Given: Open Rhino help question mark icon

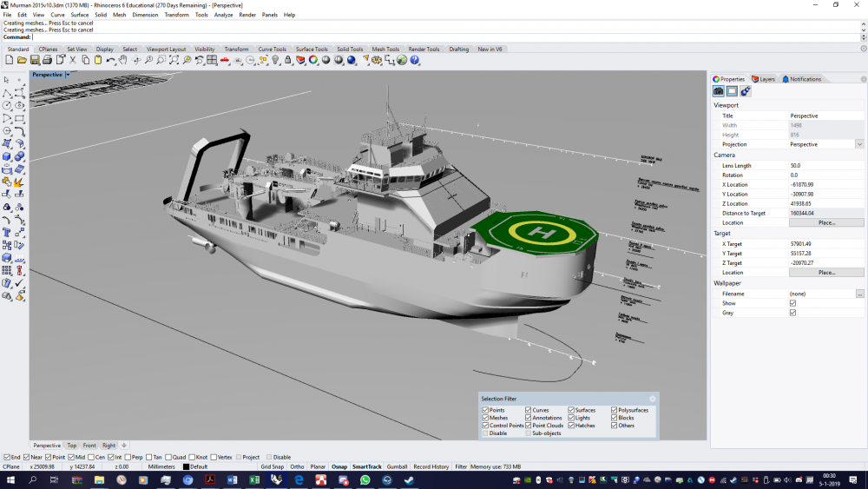Looking at the screenshot, I should pos(415,61).
